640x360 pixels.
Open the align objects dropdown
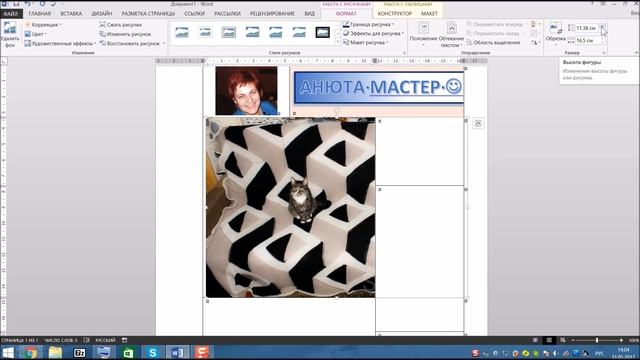pos(535,24)
